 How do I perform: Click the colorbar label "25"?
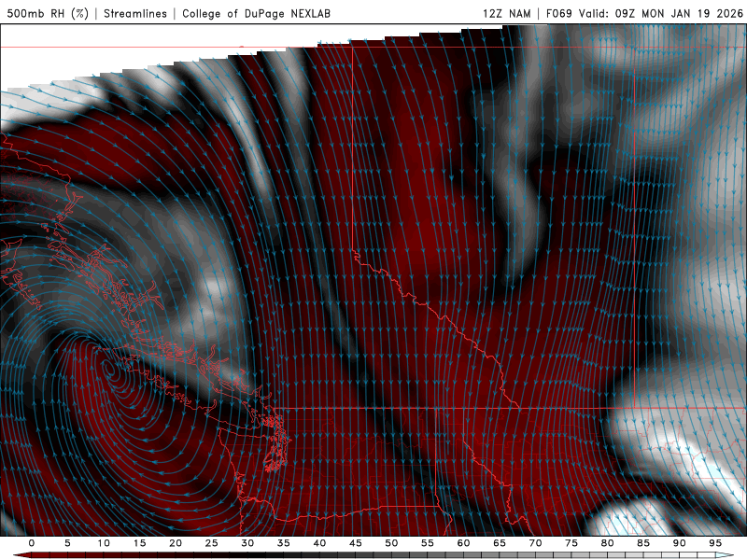coord(211,543)
